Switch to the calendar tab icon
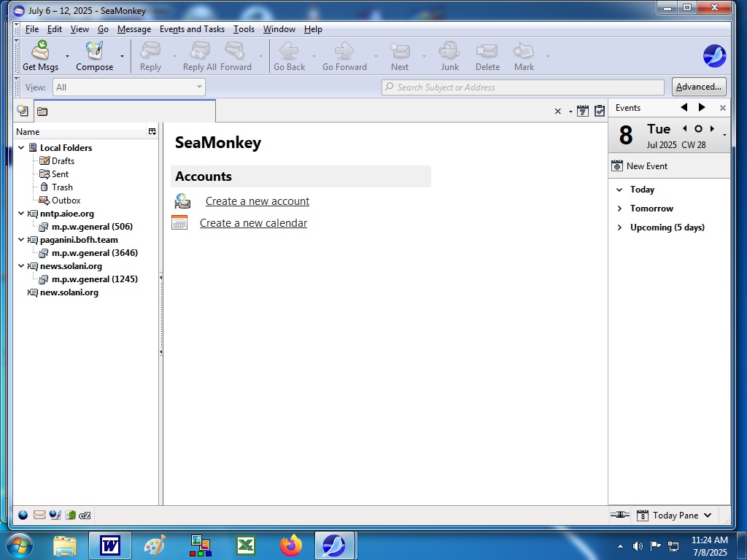This screenshot has height=560, width=747. coord(582,111)
